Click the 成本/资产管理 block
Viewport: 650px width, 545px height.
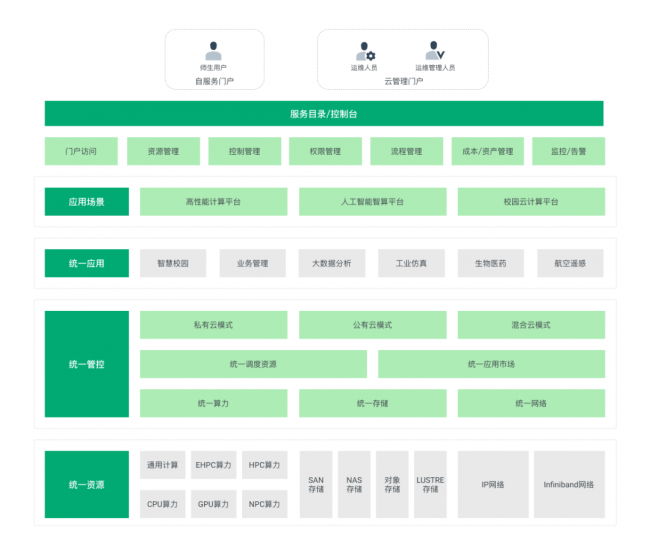[488, 151]
